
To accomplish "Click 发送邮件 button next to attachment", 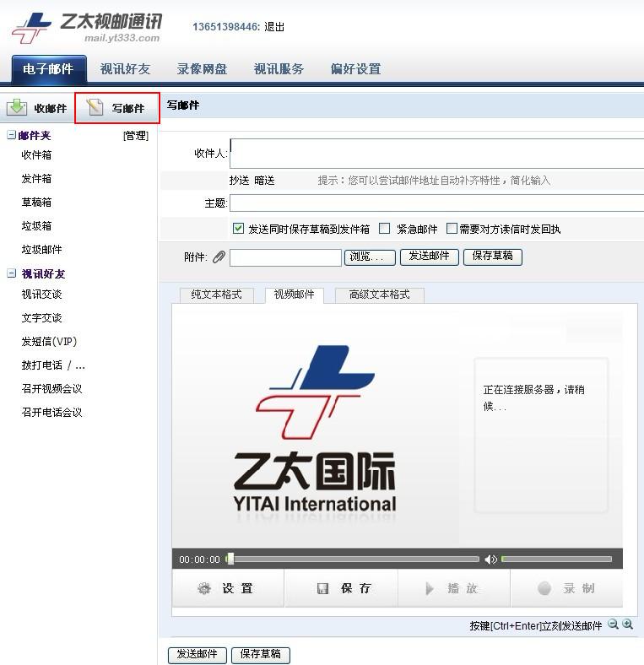I will (x=430, y=257).
